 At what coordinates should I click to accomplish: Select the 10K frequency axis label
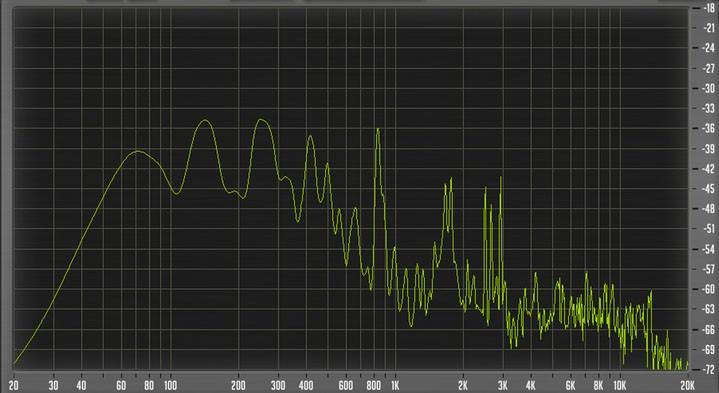pyautogui.click(x=619, y=385)
